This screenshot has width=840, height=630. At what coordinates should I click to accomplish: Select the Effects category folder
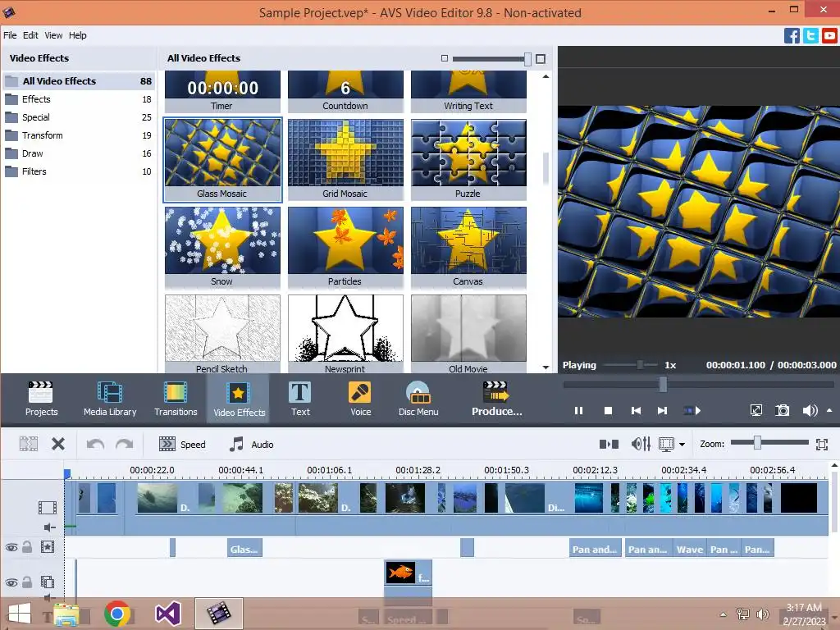tap(79, 99)
